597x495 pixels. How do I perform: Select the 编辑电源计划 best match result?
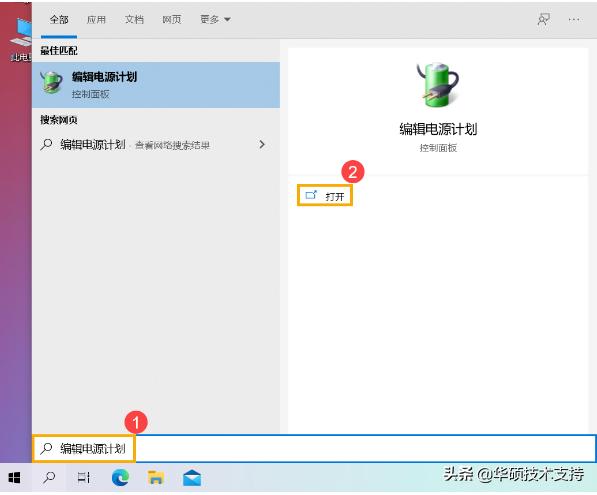point(156,85)
